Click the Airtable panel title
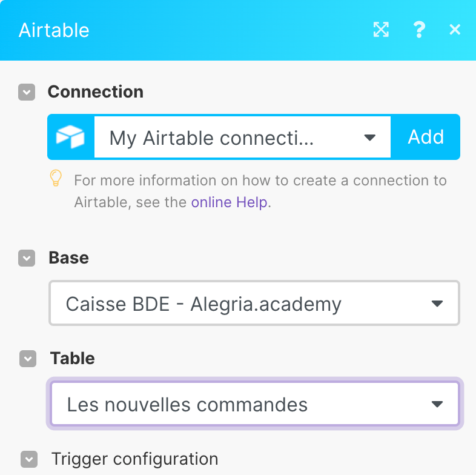476x475 pixels. [x=54, y=30]
